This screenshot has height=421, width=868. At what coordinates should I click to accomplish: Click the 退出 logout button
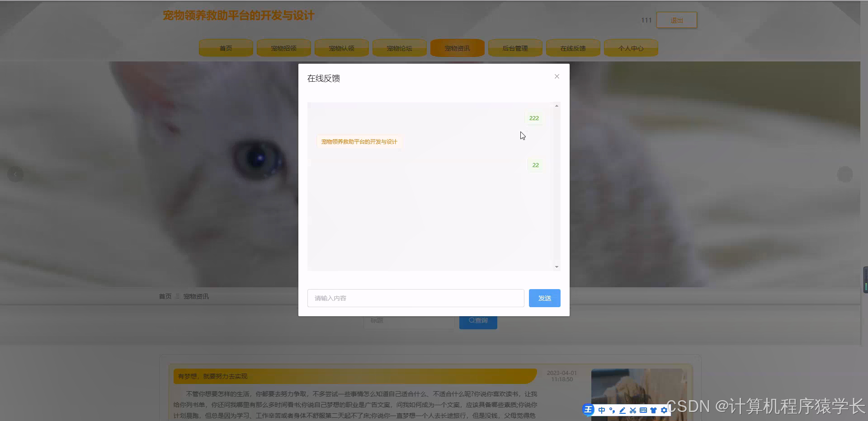tap(676, 20)
